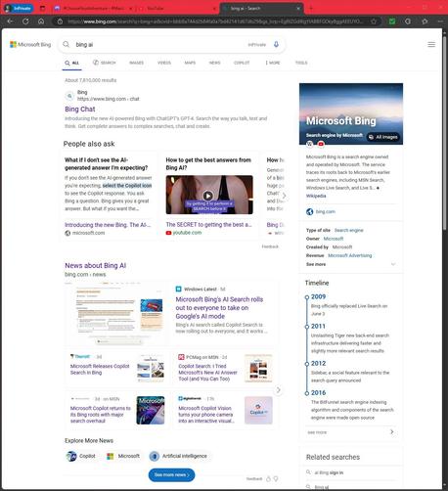The width and height of the screenshot is (448, 491).
Task: Open PCMag Copilot Search I Tried article
Action: click(x=208, y=373)
